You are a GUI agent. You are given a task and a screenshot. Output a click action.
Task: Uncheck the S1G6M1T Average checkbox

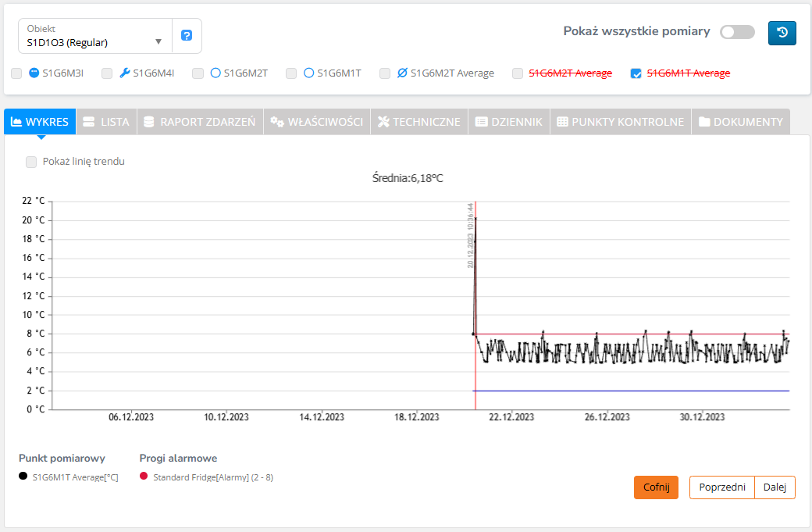coord(636,73)
